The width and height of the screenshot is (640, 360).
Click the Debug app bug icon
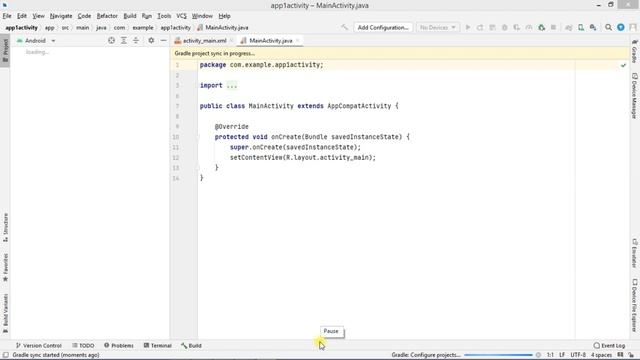(x=504, y=27)
